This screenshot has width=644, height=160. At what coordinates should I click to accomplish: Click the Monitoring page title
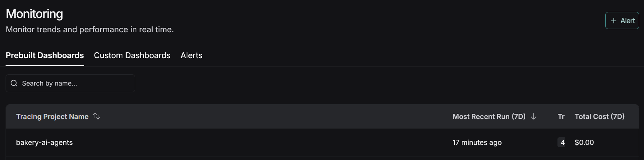tap(34, 14)
